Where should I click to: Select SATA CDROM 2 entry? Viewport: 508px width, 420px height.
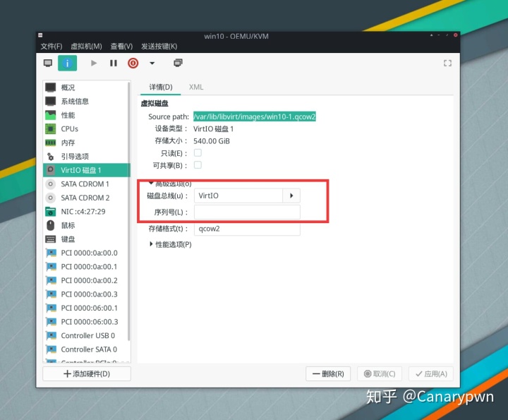(87, 198)
